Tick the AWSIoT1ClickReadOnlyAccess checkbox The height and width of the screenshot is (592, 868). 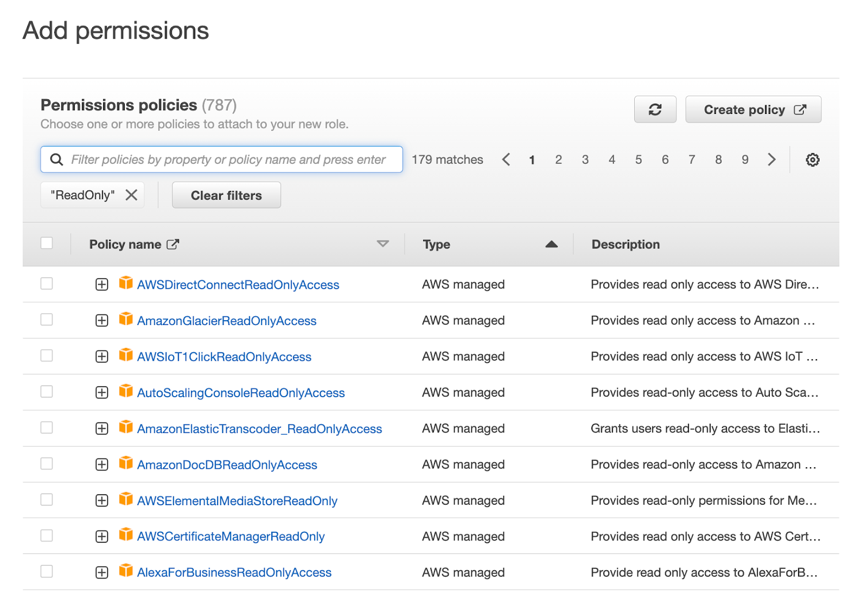(x=47, y=355)
